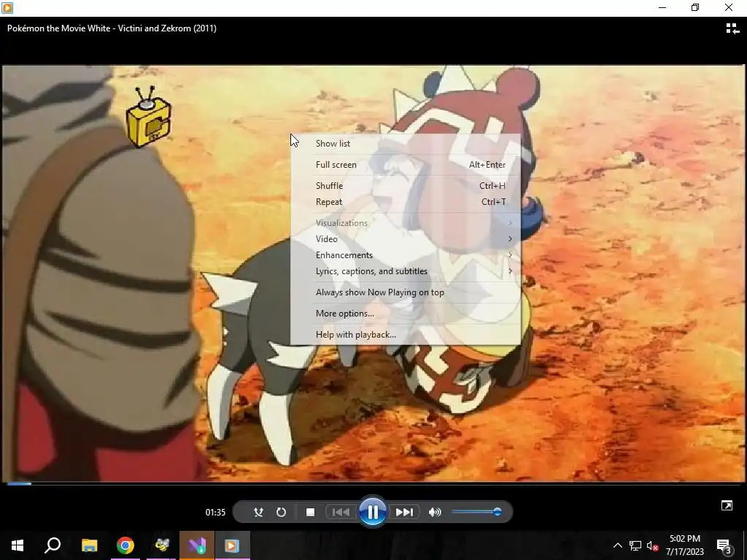Toggle the repeat button in playback bar
This screenshot has height=560, width=747.
281,513
